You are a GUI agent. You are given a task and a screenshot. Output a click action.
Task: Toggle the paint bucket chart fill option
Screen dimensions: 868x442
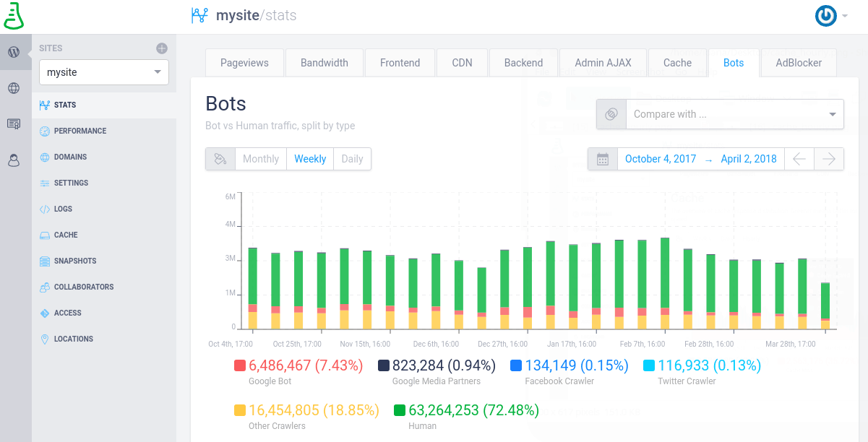220,159
